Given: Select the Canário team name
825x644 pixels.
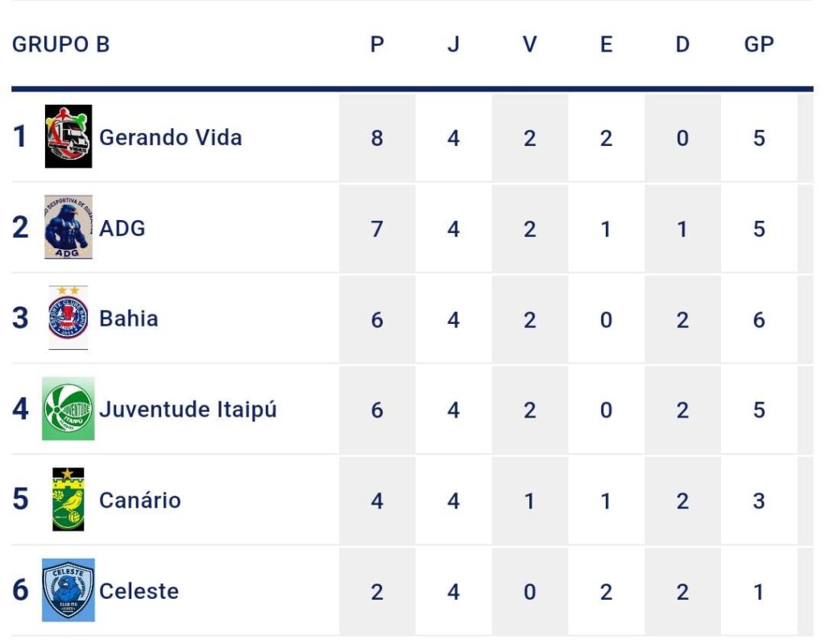Looking at the screenshot, I should (139, 500).
